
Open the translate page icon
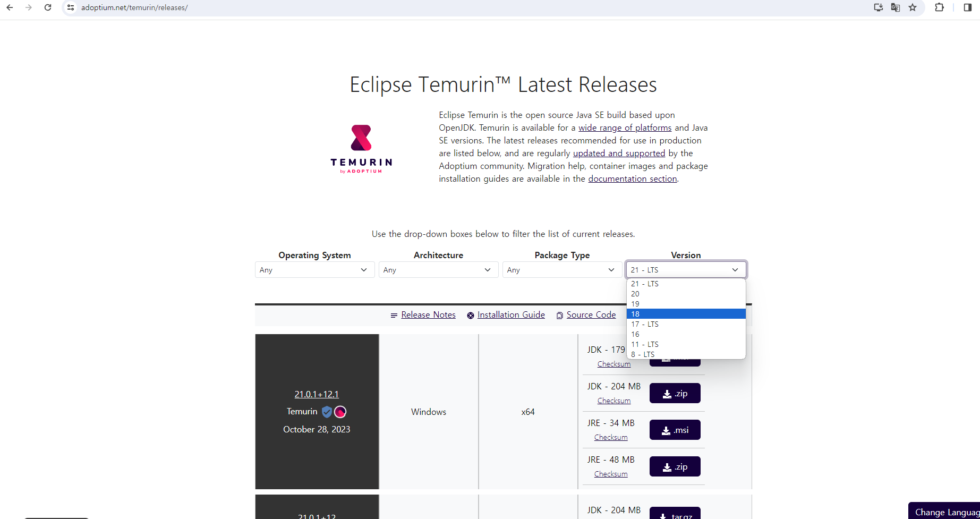pyautogui.click(x=896, y=7)
